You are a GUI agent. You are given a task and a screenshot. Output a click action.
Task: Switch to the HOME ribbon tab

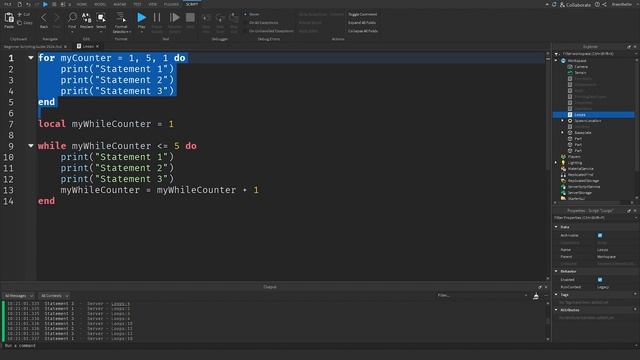[x=81, y=4]
